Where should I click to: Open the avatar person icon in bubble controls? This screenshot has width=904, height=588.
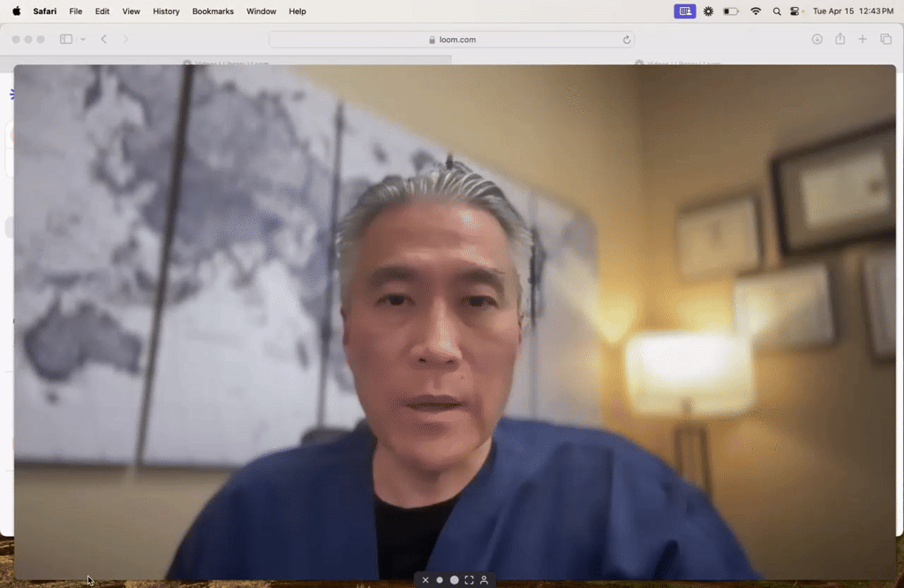(485, 580)
